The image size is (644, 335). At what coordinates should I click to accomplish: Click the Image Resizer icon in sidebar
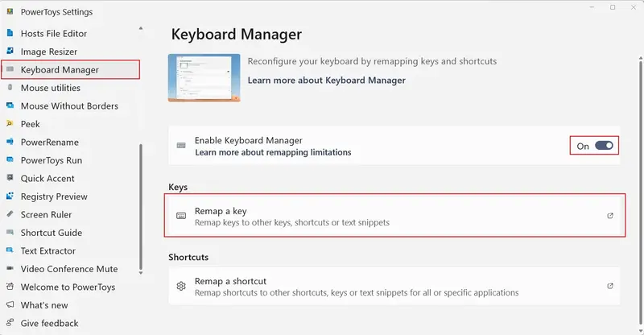tap(10, 52)
